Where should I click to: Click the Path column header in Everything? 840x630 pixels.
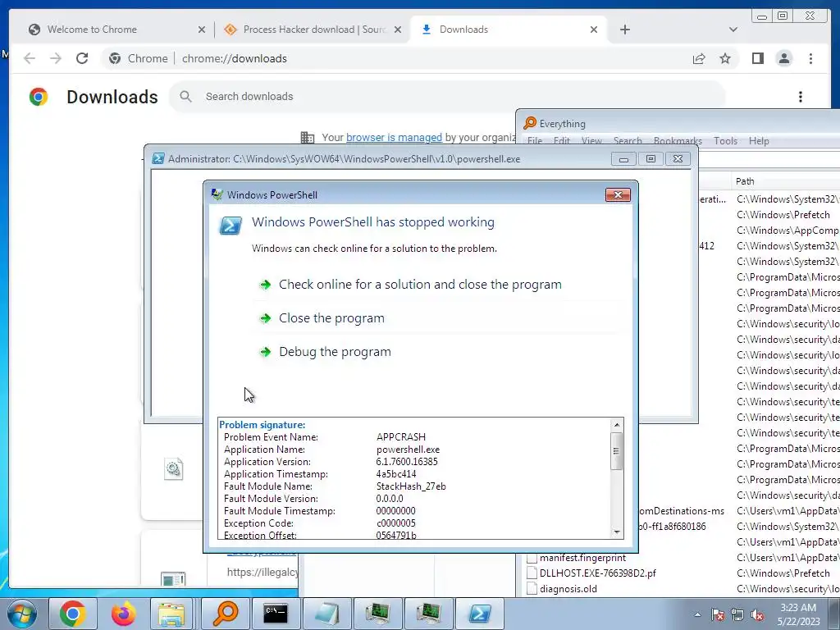(x=785, y=181)
